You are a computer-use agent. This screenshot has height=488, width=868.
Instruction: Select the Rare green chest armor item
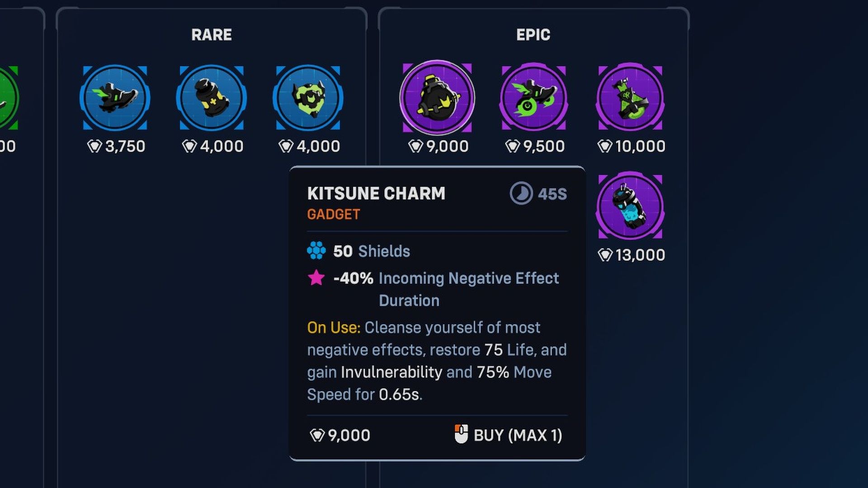[308, 98]
